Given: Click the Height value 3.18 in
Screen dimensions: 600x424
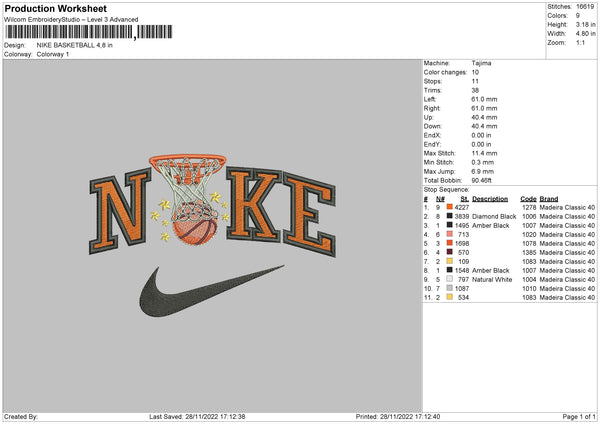Looking at the screenshot, I should click(585, 24).
